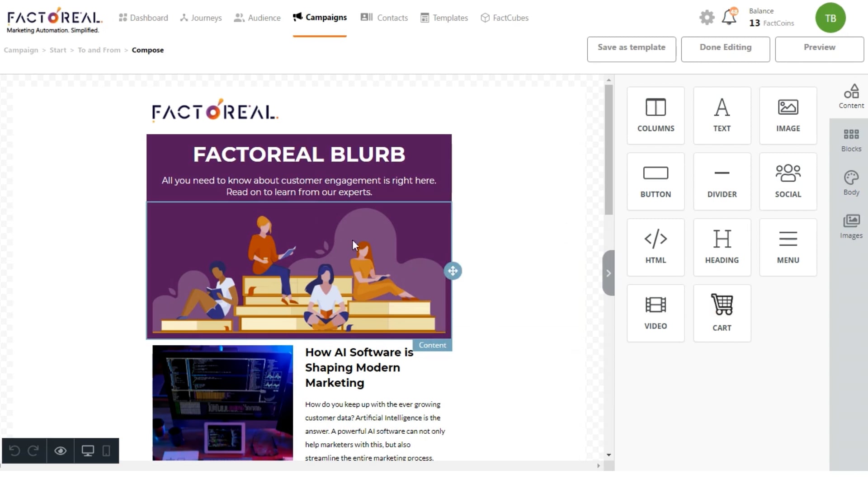Viewport: 868px width, 488px height.
Task: Open the Blocks panel tab
Action: click(x=851, y=140)
